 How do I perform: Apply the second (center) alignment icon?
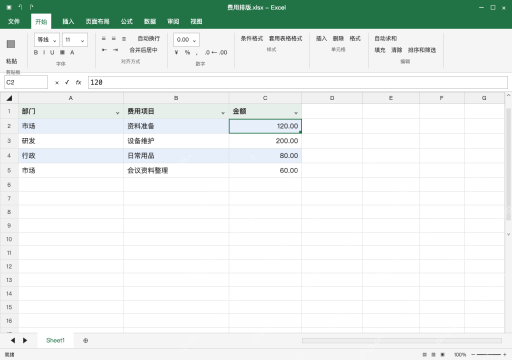(x=114, y=39)
